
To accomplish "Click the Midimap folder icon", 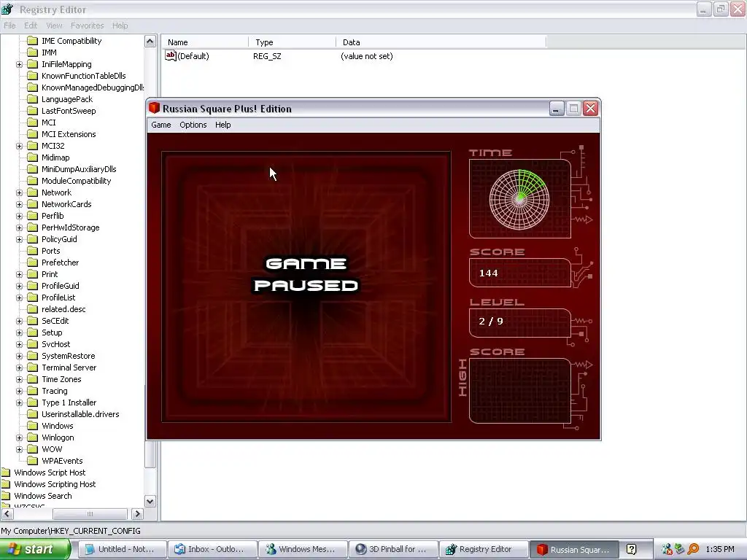I will coord(32,157).
